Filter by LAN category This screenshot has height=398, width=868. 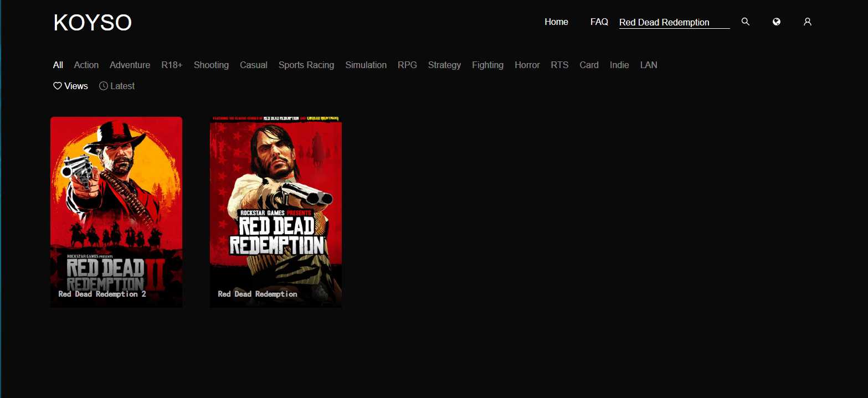coord(649,65)
